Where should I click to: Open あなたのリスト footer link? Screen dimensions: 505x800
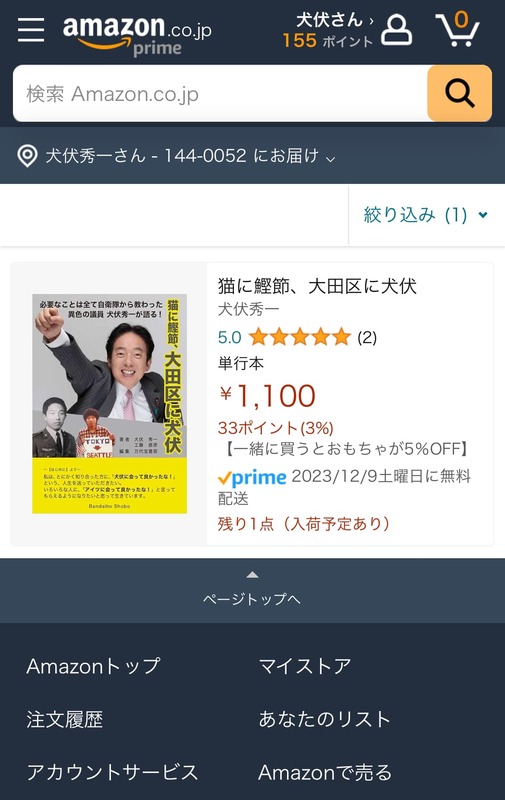(x=324, y=719)
